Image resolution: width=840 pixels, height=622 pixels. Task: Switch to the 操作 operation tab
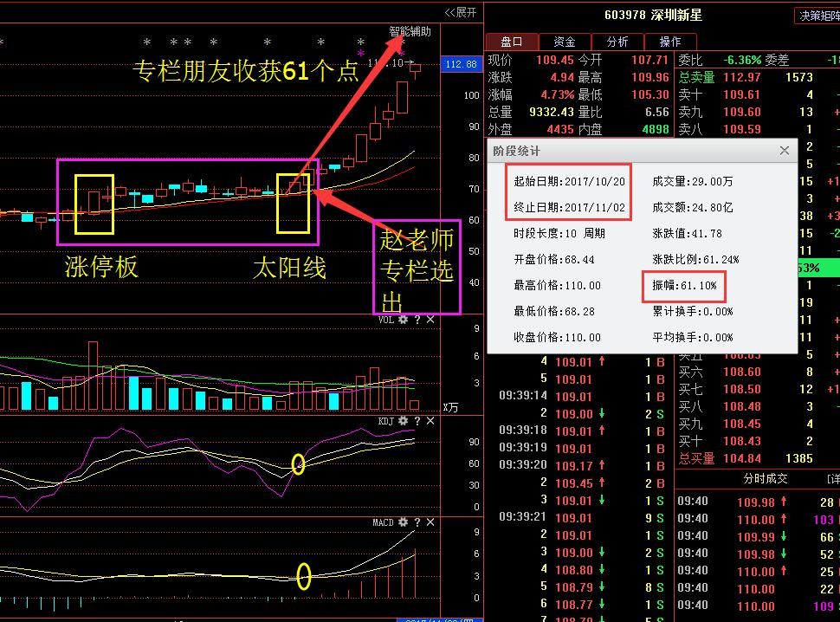[671, 41]
